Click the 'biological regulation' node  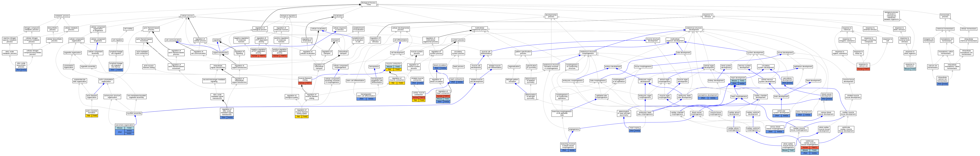[288, 16]
